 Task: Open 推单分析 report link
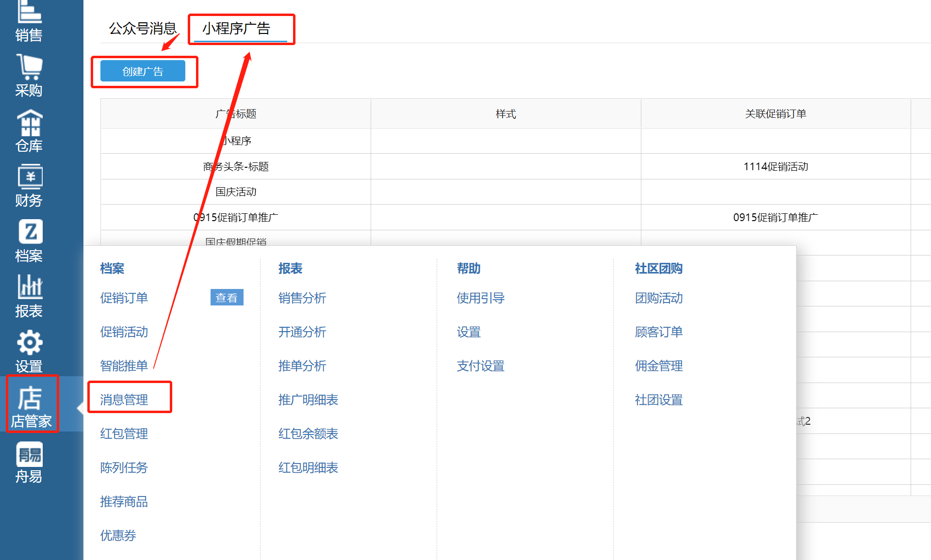[302, 366]
